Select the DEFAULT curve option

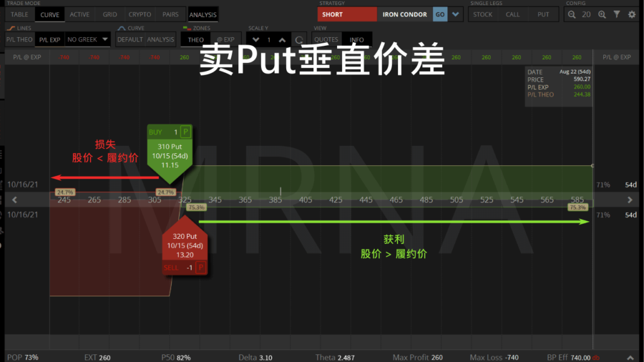[130, 40]
